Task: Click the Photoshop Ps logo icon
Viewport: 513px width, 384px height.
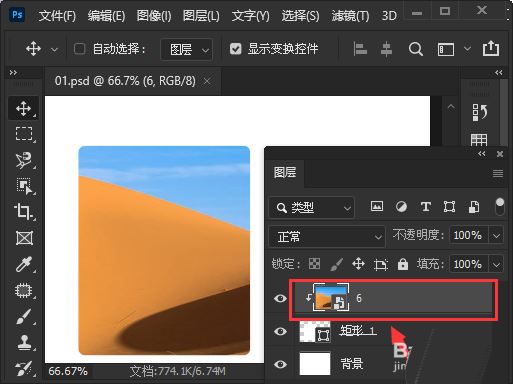Action: coord(17,15)
